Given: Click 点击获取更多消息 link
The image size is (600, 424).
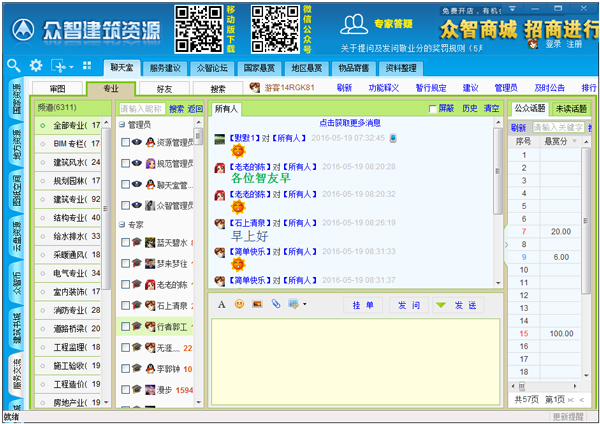Looking at the screenshot, I should click(350, 123).
